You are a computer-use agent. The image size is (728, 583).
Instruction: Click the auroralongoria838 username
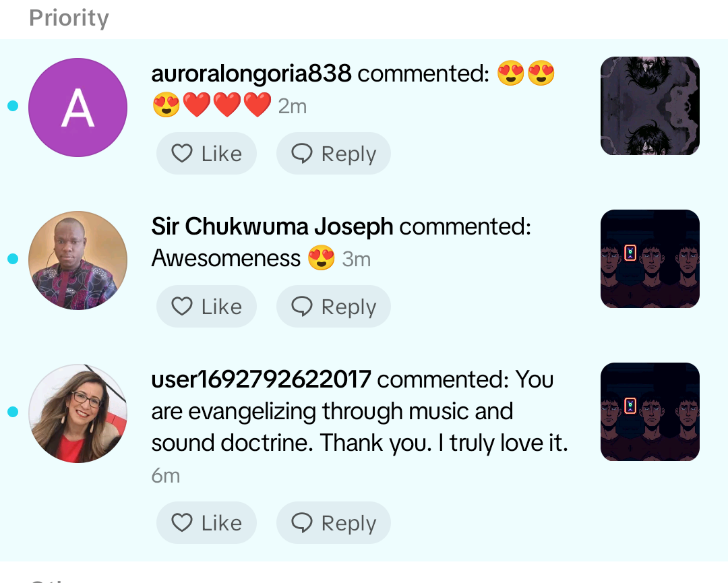coord(251,73)
